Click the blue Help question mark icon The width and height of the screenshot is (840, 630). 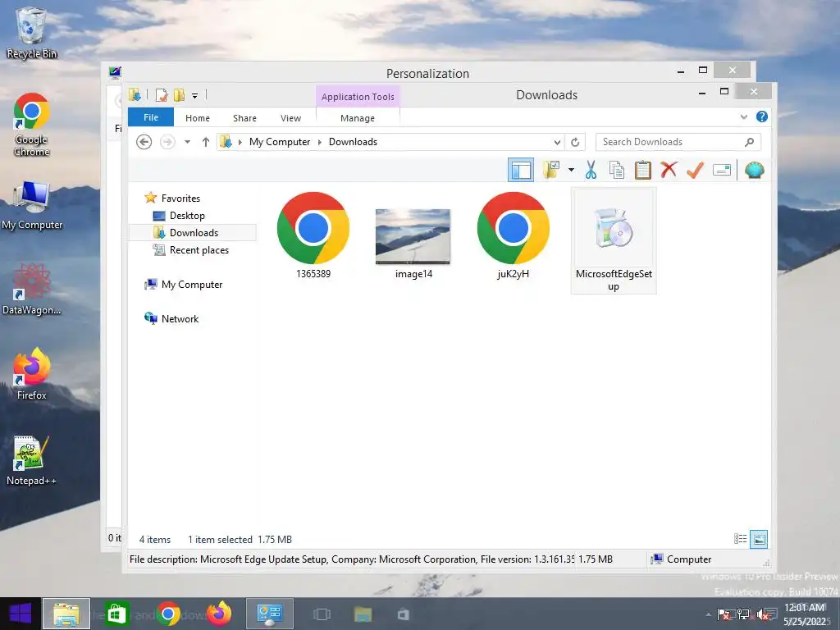pos(762,116)
